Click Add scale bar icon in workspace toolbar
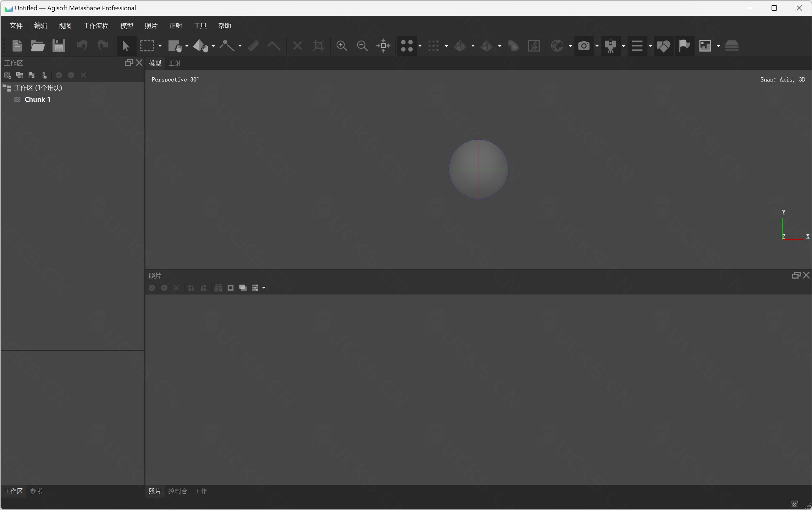This screenshot has width=812, height=510. [44, 75]
